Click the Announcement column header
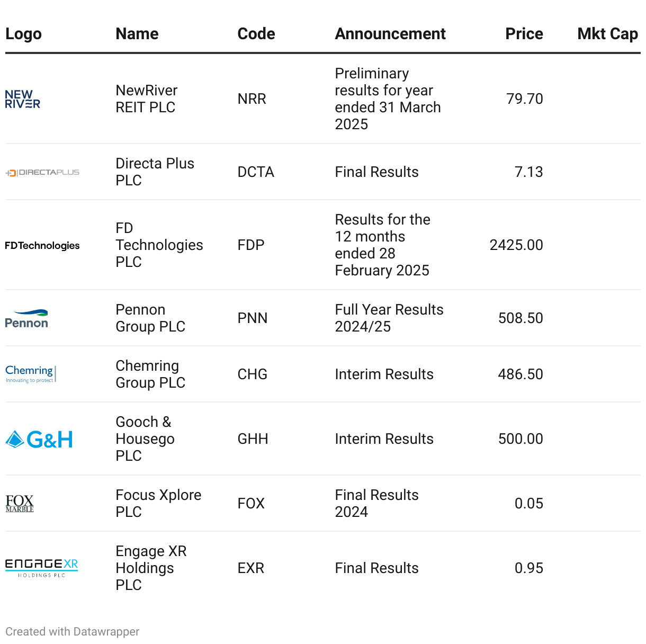The height and width of the screenshot is (644, 646). pos(390,34)
